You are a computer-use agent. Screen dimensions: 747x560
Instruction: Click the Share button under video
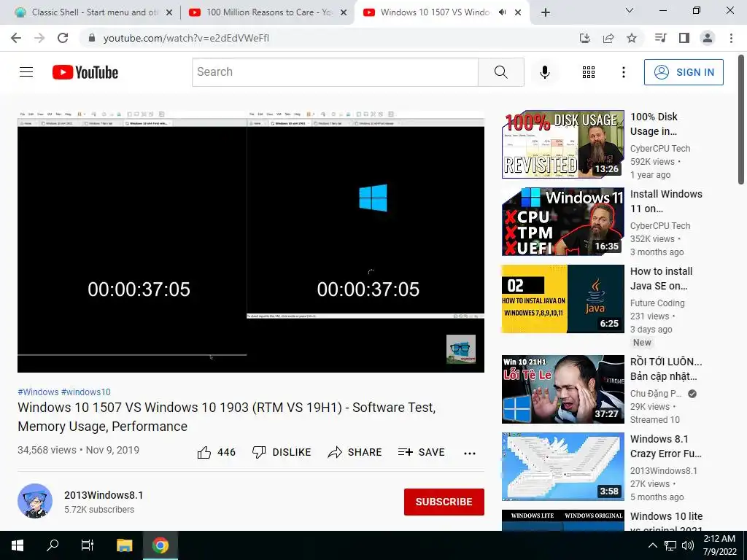(355, 452)
